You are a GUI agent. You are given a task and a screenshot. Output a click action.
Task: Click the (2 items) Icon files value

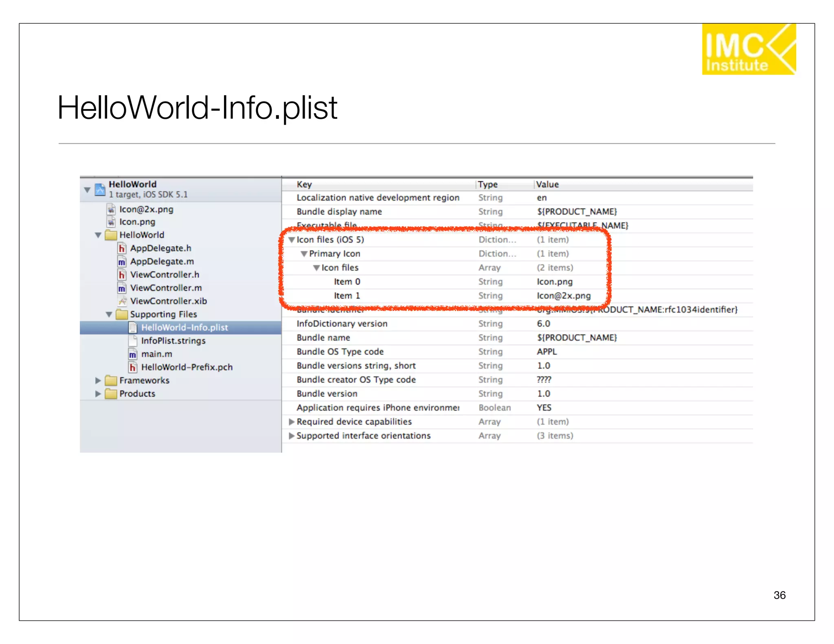pyautogui.click(x=555, y=268)
